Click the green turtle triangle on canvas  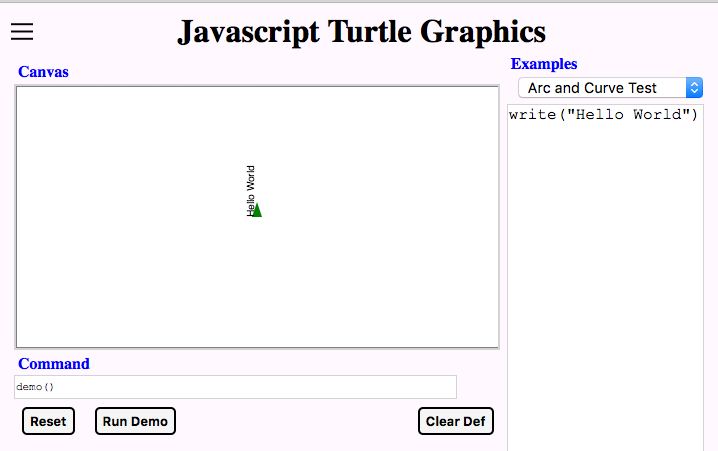(256, 210)
